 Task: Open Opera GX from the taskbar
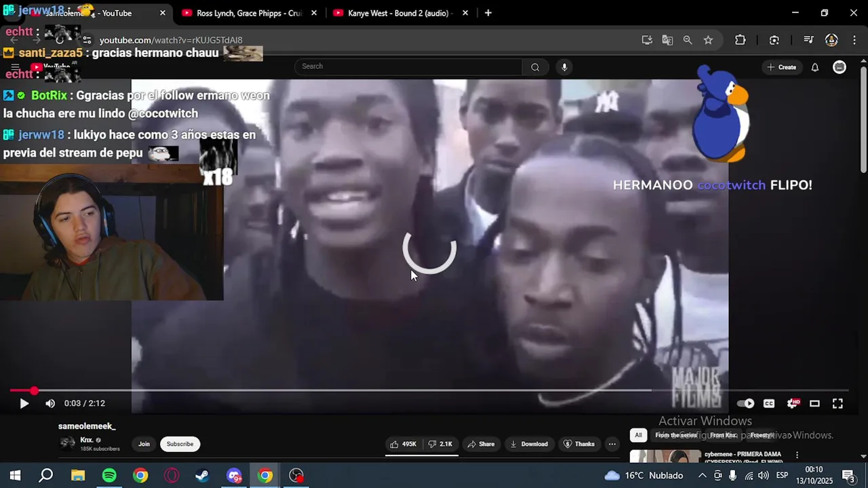[172, 476]
